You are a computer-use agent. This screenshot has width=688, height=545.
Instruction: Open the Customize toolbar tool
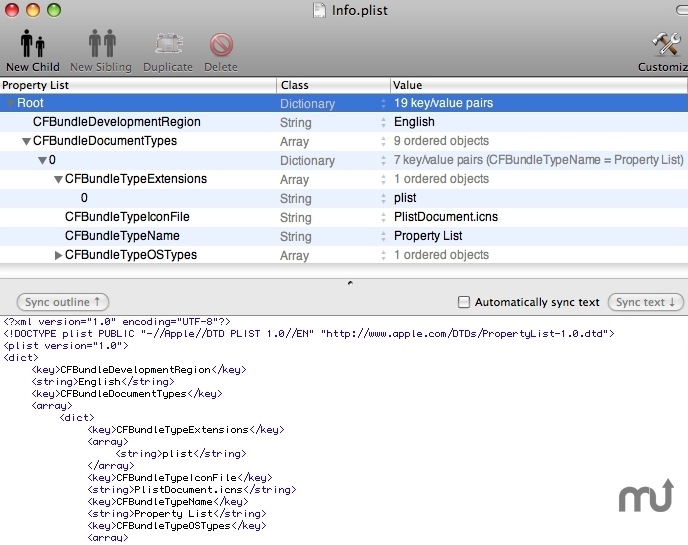[x=666, y=44]
